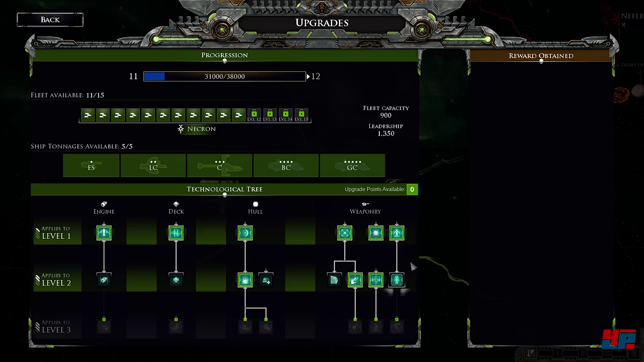The image size is (644, 362).
Task: Select the GC ship tonnage tile
Action: [x=352, y=166]
